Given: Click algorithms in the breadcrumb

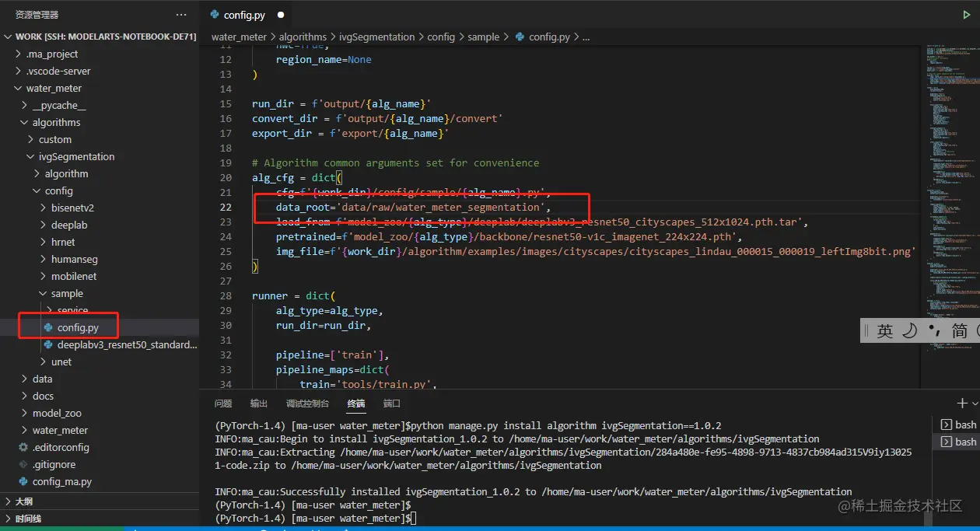Looking at the screenshot, I should [303, 37].
